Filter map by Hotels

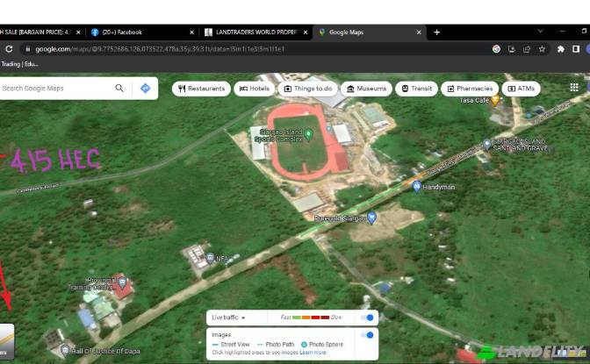(x=254, y=89)
